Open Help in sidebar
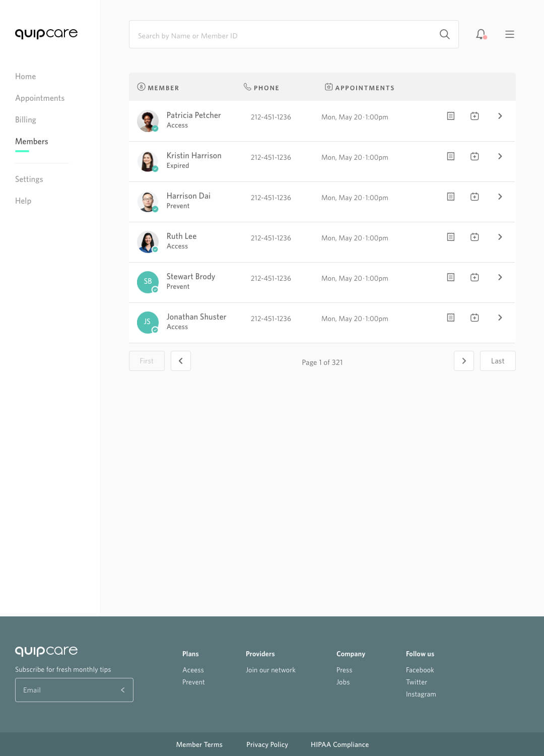This screenshot has width=544, height=756. 23,201
